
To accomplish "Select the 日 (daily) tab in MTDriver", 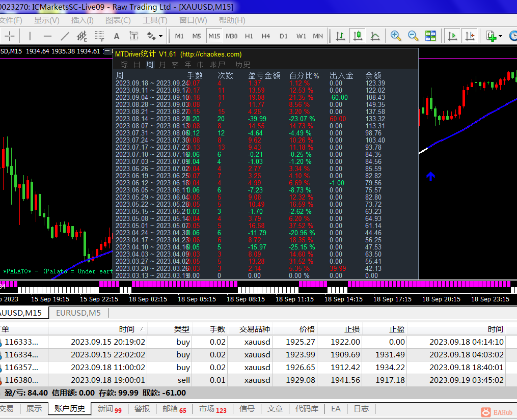I will pyautogui.click(x=137, y=65).
